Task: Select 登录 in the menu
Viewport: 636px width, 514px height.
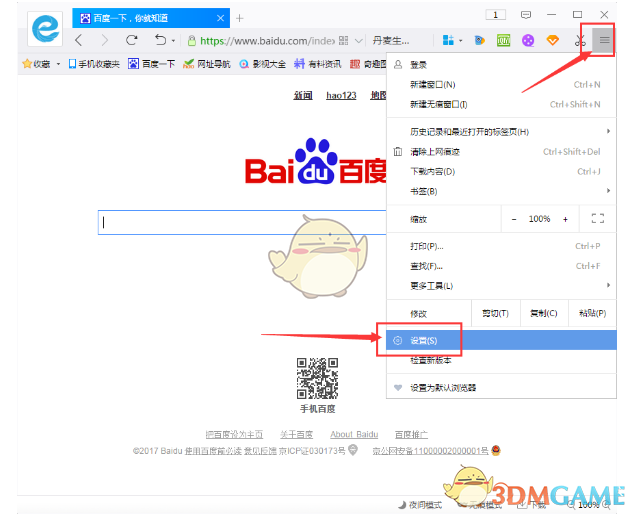Action: click(x=501, y=65)
